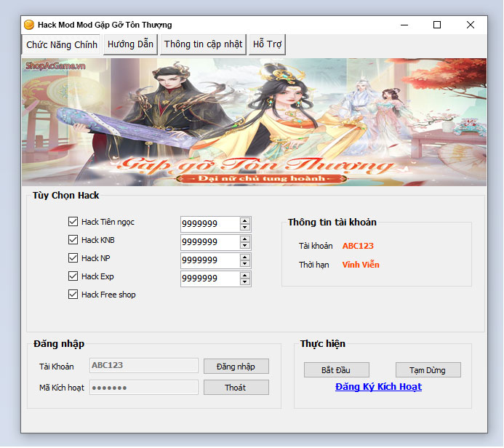Screen dimensions: 504x448
Task: Open the Hướng Dẫn tab
Action: pyautogui.click(x=130, y=44)
